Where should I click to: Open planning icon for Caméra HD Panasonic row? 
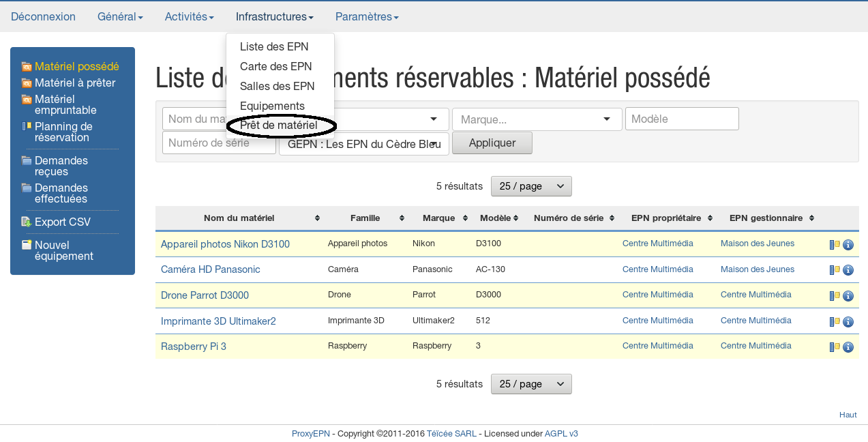point(835,270)
